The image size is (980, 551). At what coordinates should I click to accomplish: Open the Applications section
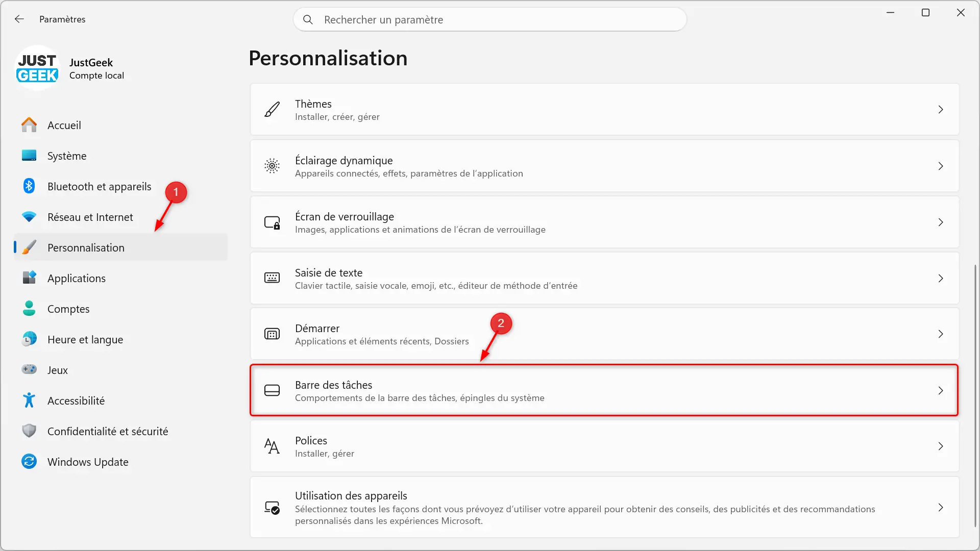point(121,278)
